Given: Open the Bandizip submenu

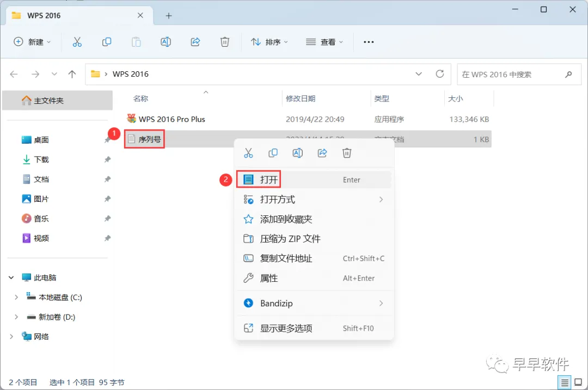Looking at the screenshot, I should [314, 303].
